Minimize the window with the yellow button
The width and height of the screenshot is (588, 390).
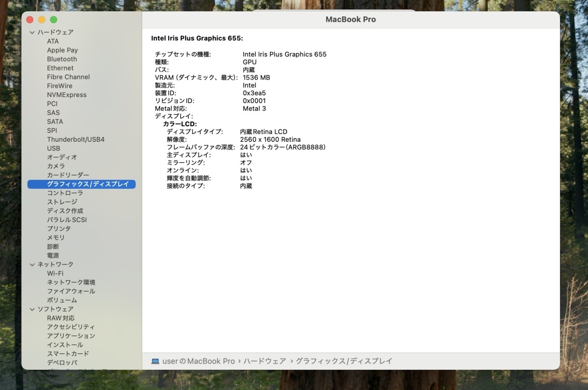point(42,20)
